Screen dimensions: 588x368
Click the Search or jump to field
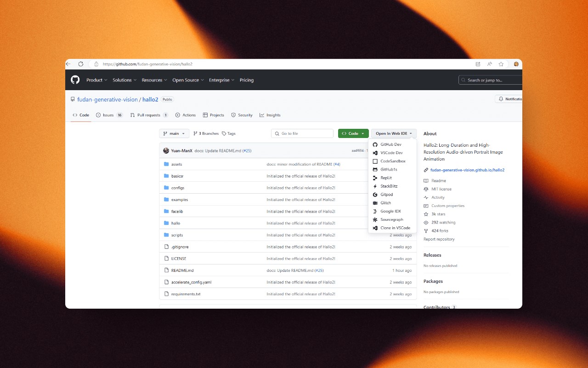pyautogui.click(x=490, y=80)
